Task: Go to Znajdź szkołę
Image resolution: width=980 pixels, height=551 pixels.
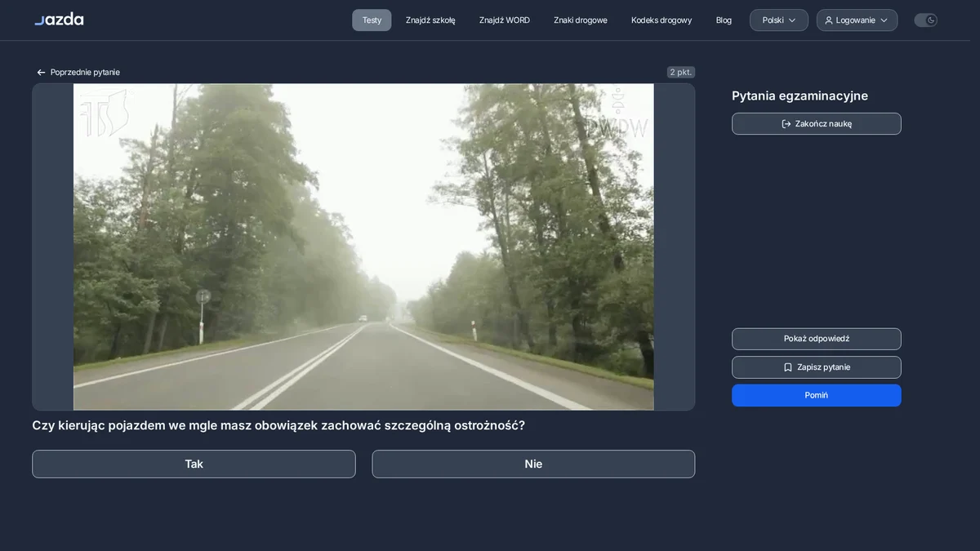Action: (x=430, y=20)
